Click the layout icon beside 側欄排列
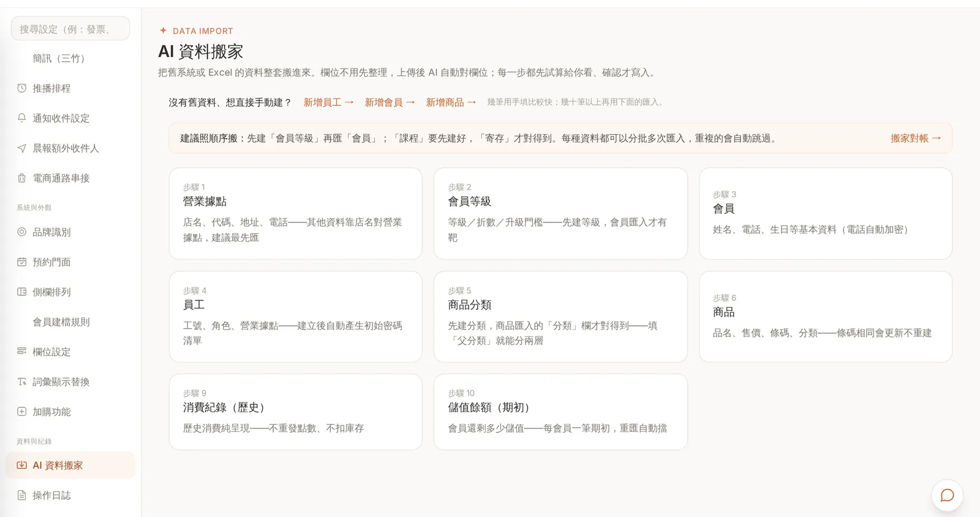980x517 pixels. click(21, 292)
